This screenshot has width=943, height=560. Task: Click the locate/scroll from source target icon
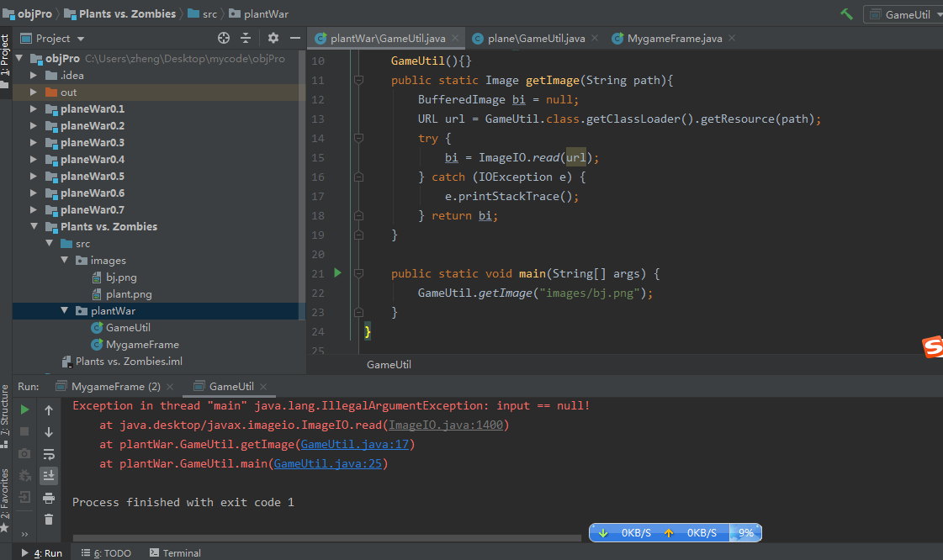224,38
